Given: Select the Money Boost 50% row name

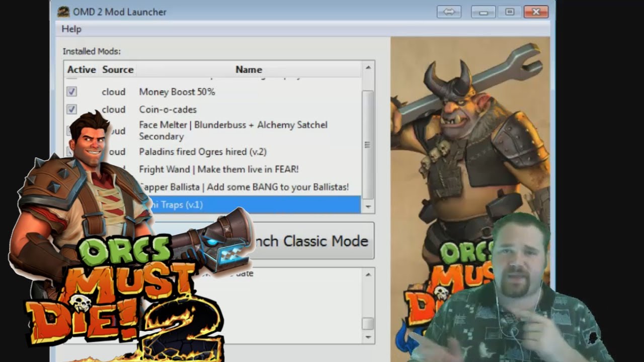Looking at the screenshot, I should [x=177, y=92].
